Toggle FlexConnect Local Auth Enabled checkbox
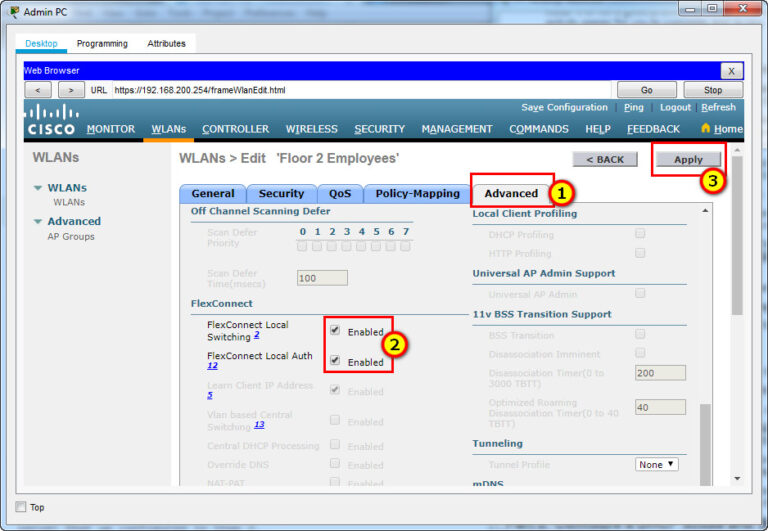 point(335,360)
